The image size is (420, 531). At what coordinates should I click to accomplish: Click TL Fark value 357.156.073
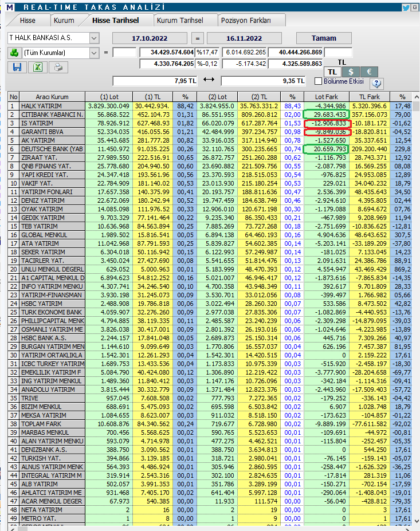point(369,115)
